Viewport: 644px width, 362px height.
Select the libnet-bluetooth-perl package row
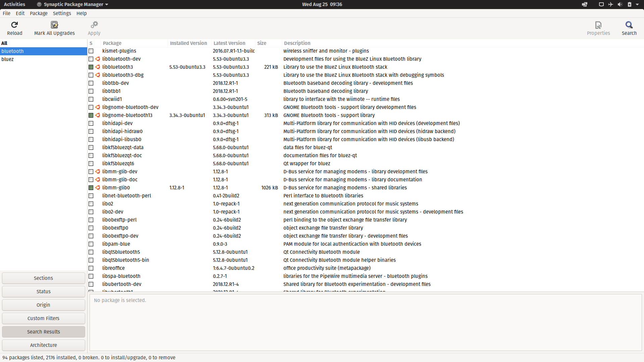[366, 196]
